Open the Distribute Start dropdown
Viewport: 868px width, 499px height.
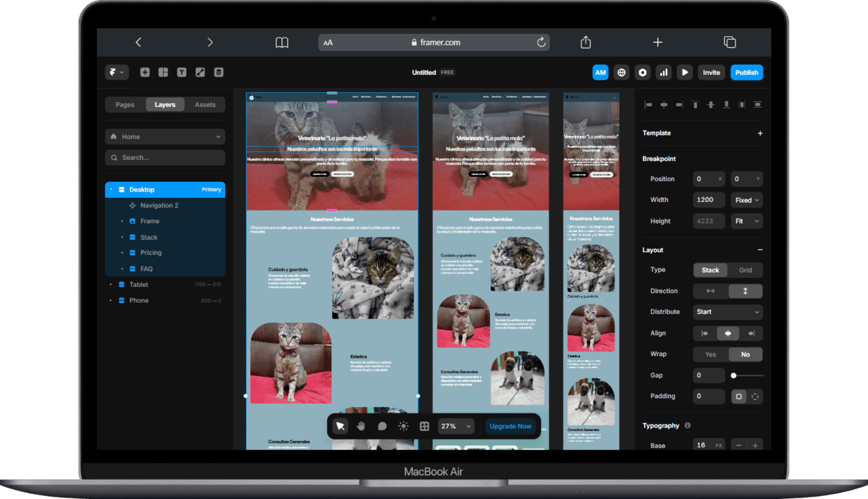point(727,312)
